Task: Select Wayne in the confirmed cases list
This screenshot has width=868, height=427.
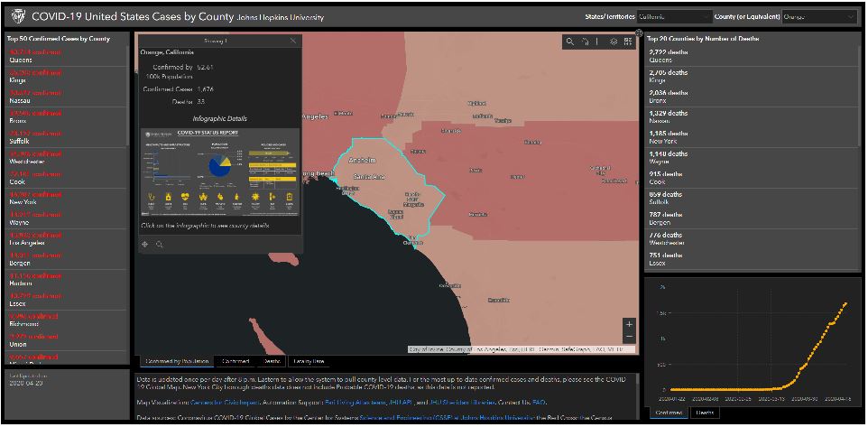Action: point(65,218)
